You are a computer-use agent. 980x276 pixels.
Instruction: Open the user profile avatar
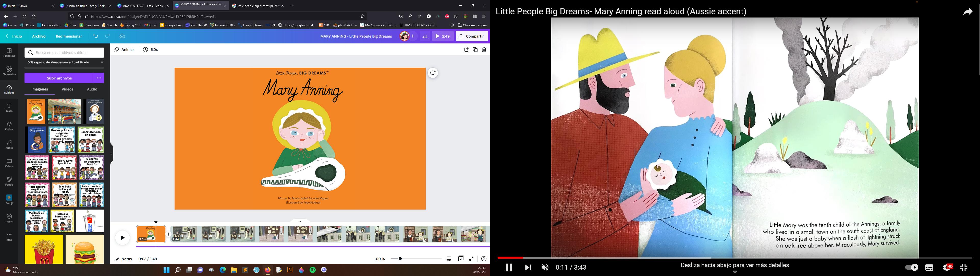405,36
